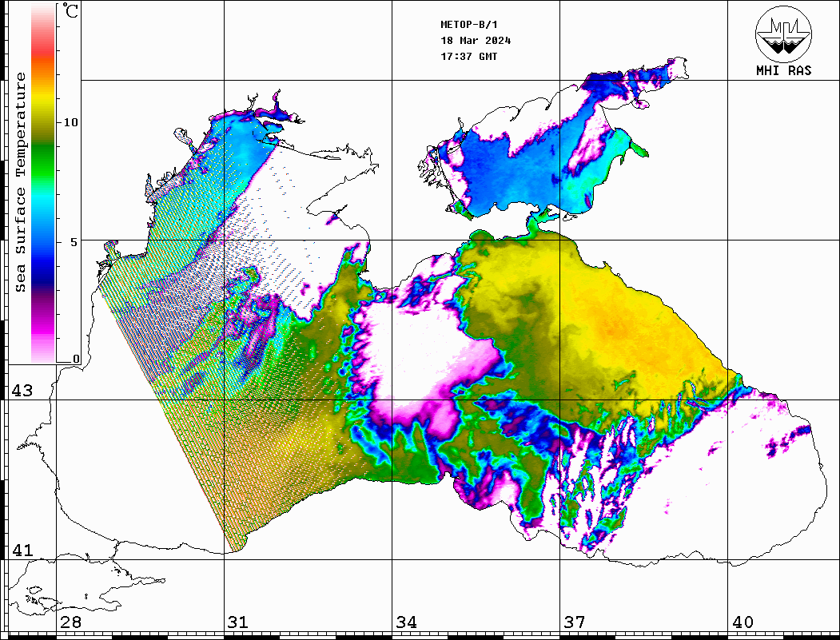Screen dimensions: 840x640
Task: Click longitude label 37
Action: coord(575,622)
